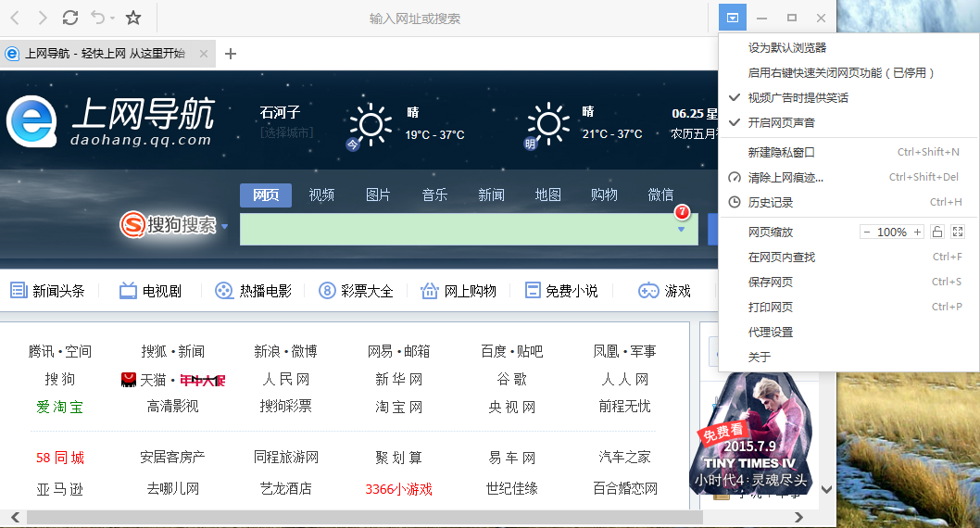
Task: Open the 百度·贴吧 link
Action: click(x=512, y=351)
